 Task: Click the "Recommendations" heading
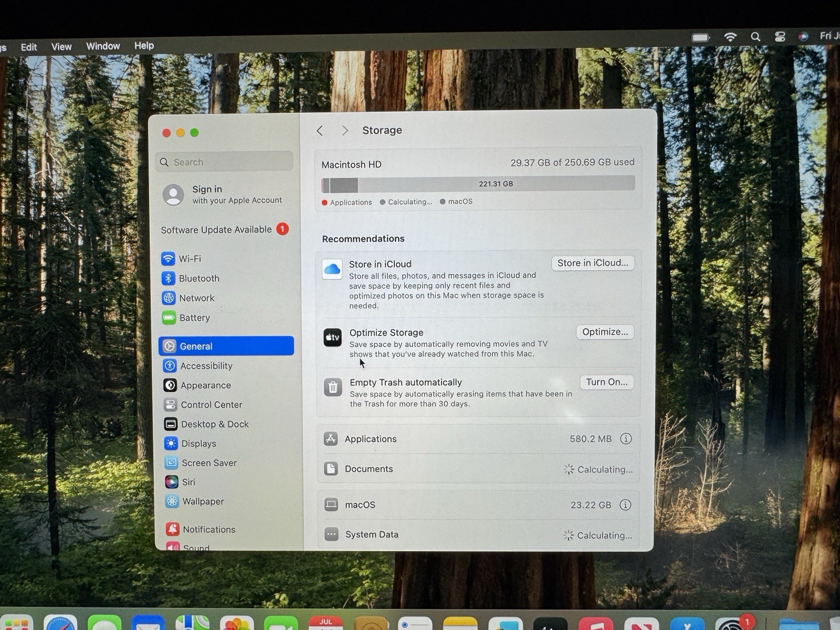[363, 239]
